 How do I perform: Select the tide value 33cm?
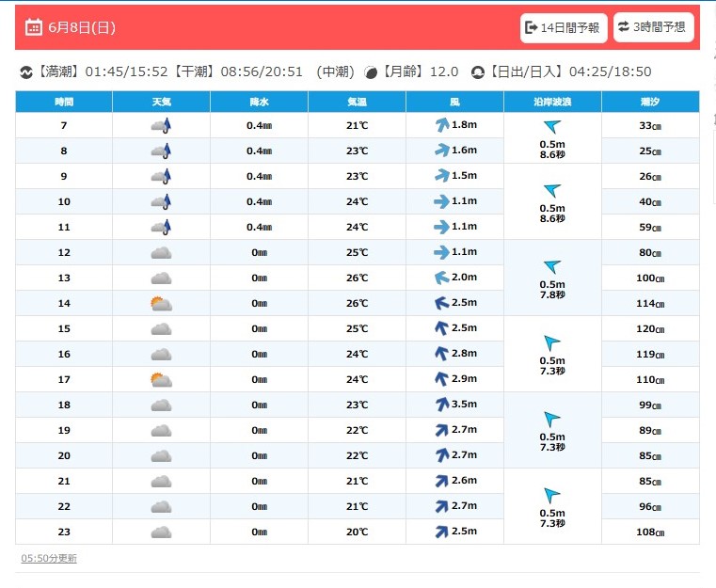point(650,125)
